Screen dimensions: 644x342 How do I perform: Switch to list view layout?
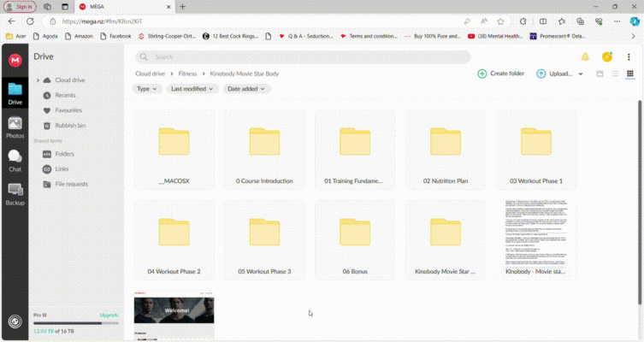615,74
